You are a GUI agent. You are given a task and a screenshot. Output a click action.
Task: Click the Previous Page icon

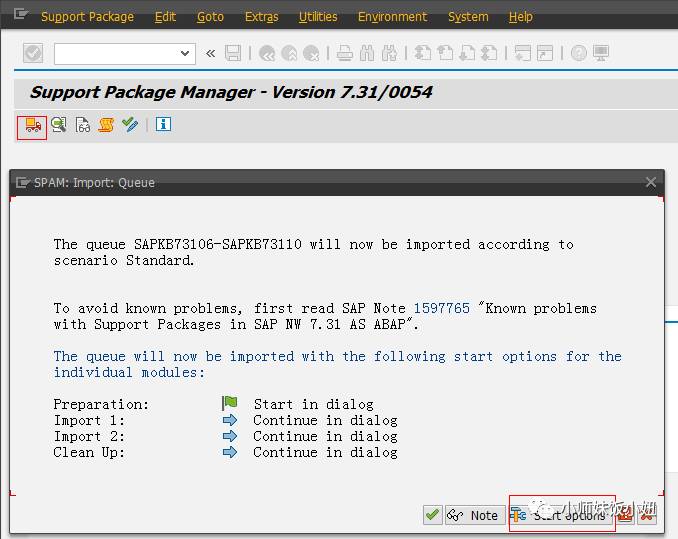coord(445,54)
